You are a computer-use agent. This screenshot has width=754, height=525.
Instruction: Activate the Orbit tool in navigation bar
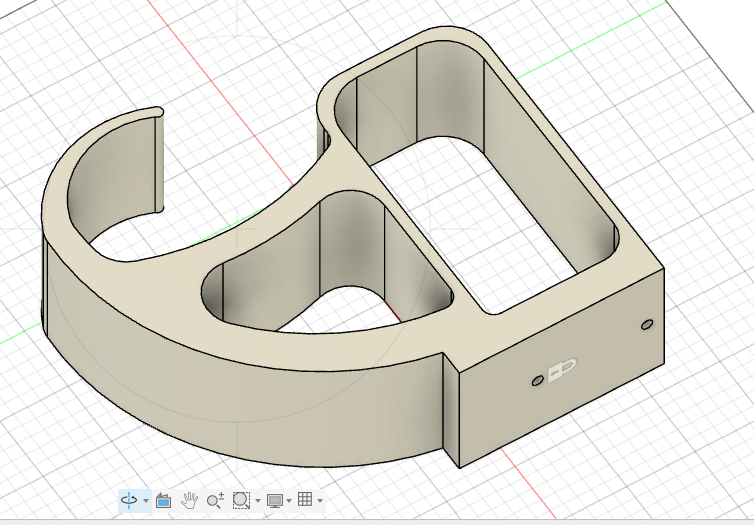tap(129, 499)
